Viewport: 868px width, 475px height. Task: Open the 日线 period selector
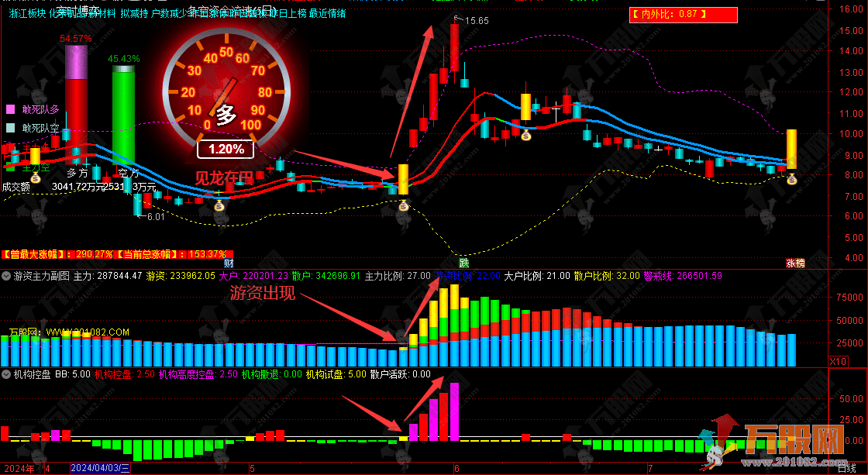click(847, 468)
